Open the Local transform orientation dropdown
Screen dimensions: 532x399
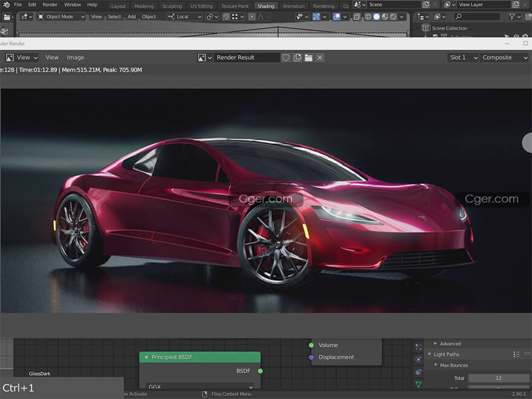click(184, 17)
